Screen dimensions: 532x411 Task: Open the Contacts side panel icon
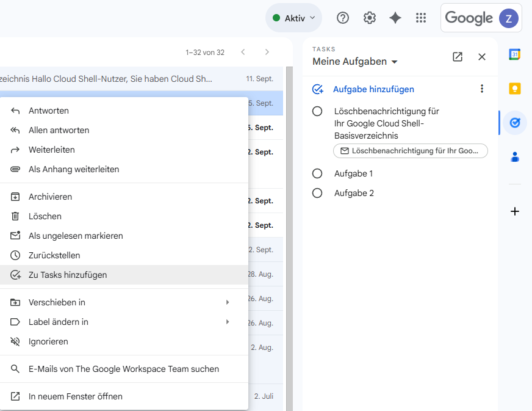coord(514,157)
